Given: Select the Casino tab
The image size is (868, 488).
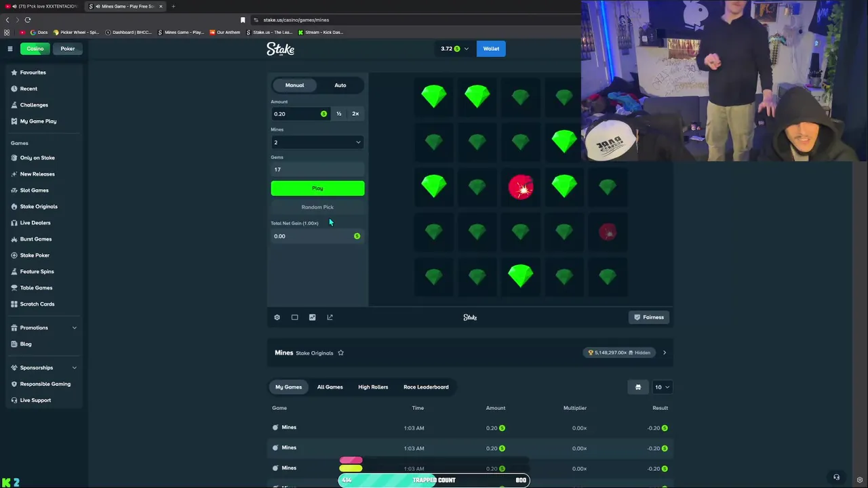Looking at the screenshot, I should (35, 49).
